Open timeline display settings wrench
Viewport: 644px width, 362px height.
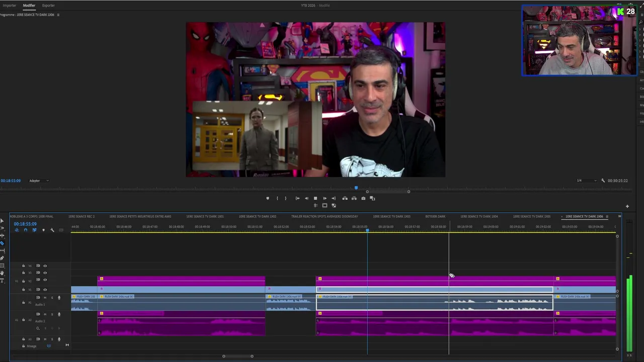tap(52, 230)
